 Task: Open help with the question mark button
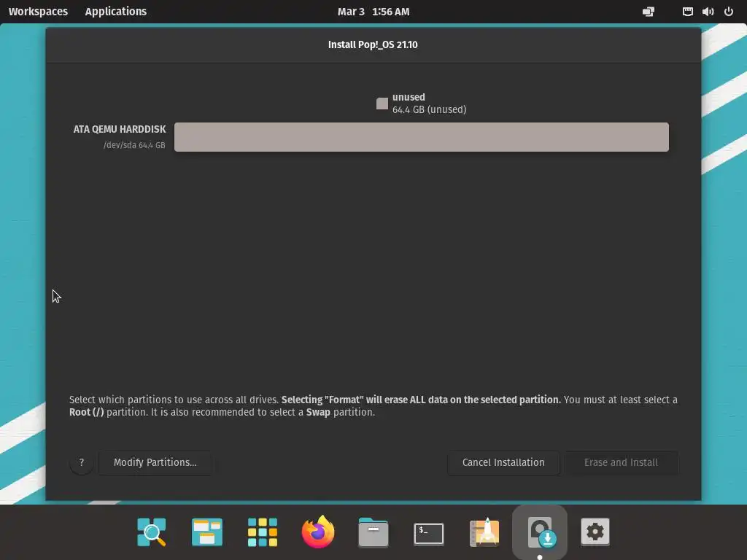point(82,462)
